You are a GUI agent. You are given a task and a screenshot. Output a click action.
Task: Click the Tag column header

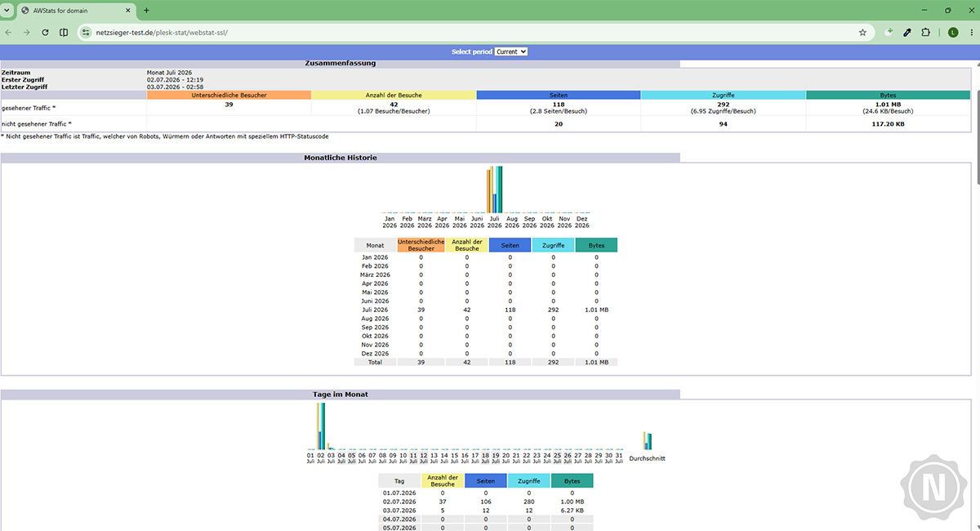399,480
